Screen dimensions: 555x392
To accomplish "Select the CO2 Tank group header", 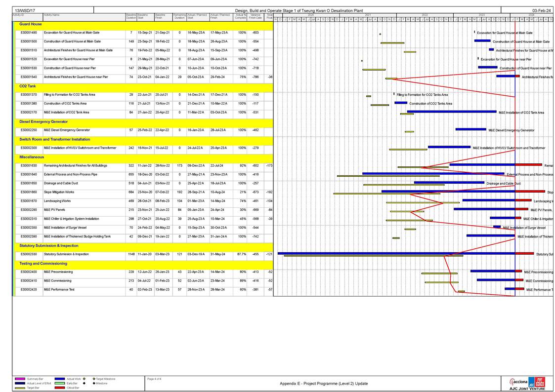I will (x=28, y=86).
